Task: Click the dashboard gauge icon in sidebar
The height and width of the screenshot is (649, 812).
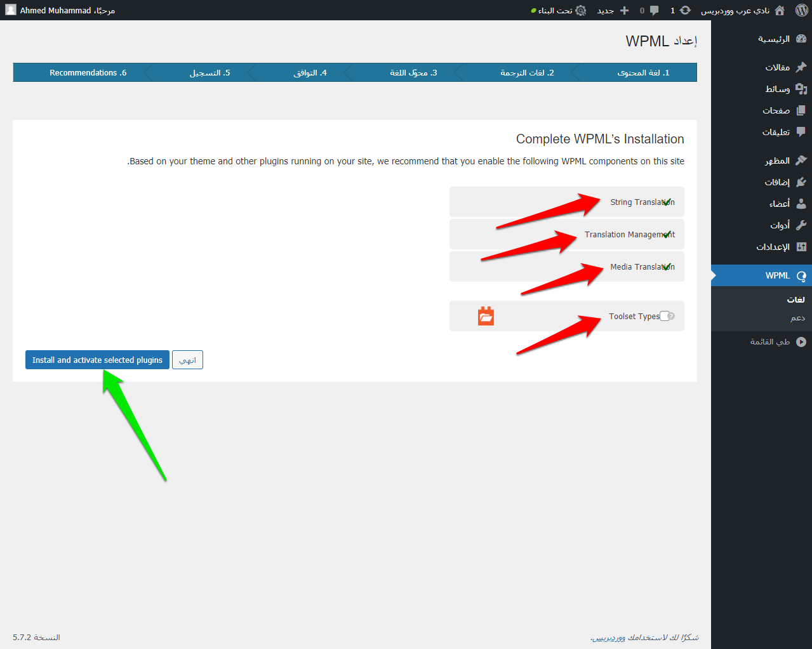Action: point(801,39)
